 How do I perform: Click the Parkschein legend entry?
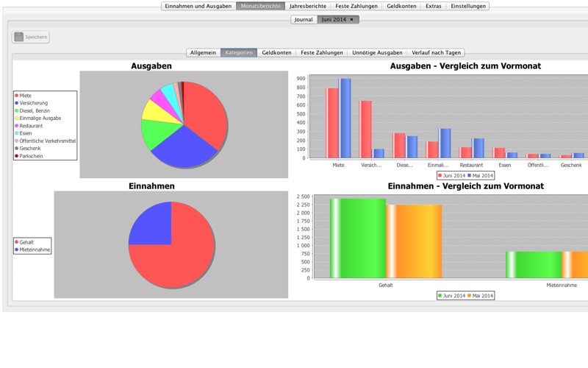(x=29, y=156)
